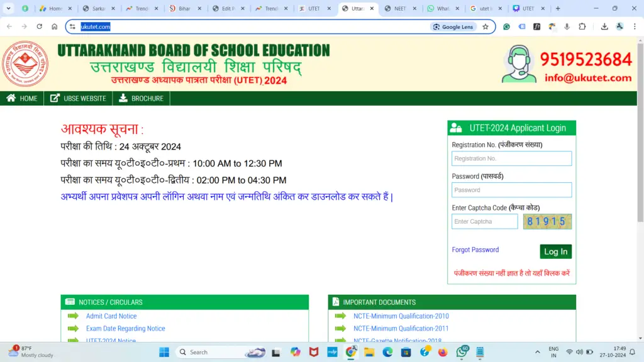The height and width of the screenshot is (362, 644).
Task: Go back with the browser back arrow
Action: 9,26
